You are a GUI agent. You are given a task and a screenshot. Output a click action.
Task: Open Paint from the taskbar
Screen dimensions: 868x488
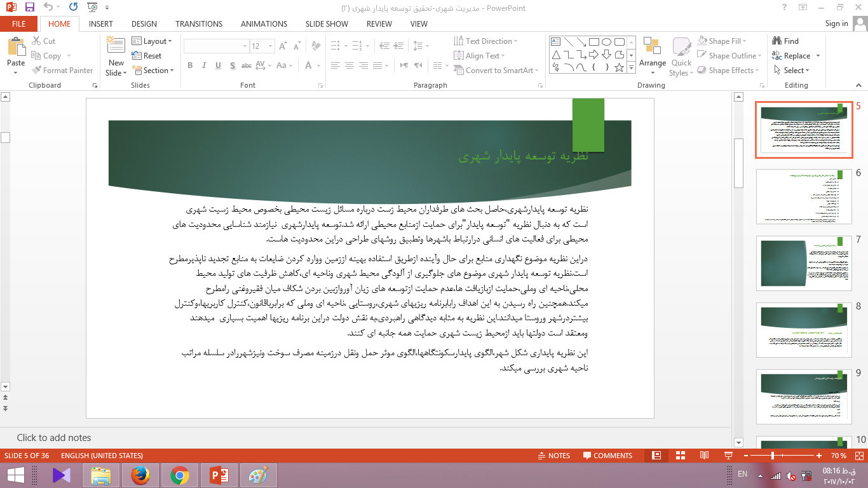[x=258, y=475]
